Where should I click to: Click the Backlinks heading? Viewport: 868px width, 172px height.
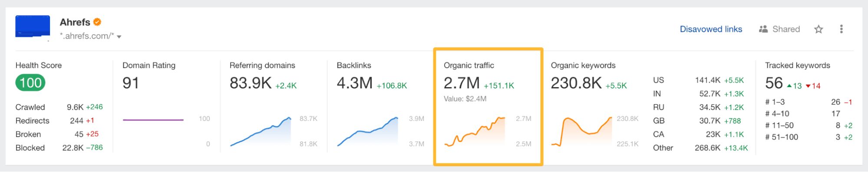(354, 65)
